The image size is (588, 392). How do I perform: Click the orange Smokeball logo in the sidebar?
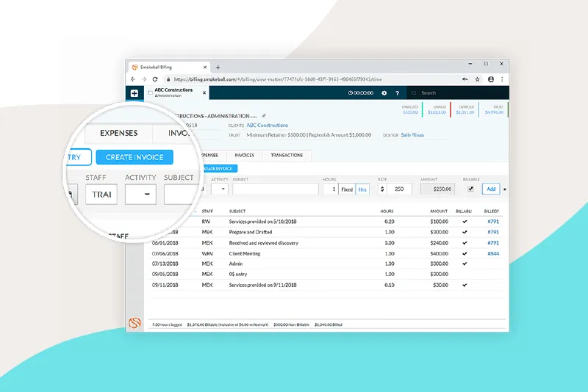135,323
